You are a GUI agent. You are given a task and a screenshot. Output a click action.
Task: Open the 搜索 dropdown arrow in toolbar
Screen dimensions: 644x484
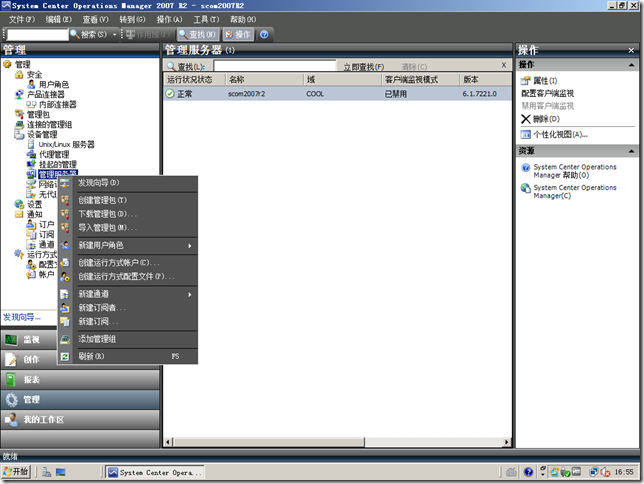pos(115,35)
